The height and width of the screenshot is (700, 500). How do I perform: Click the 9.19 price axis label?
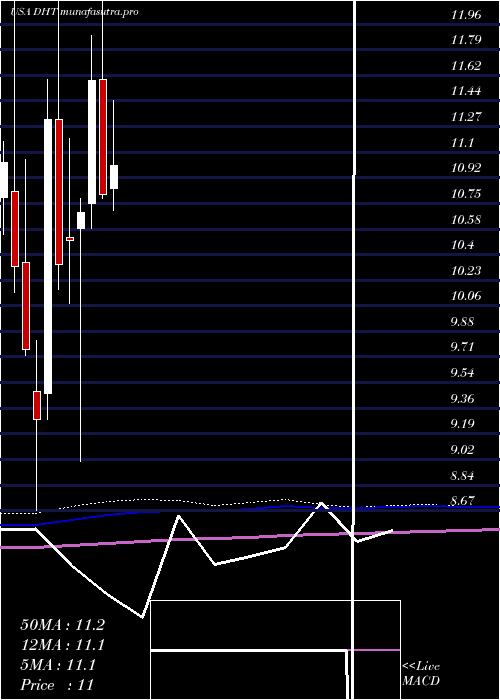462,424
